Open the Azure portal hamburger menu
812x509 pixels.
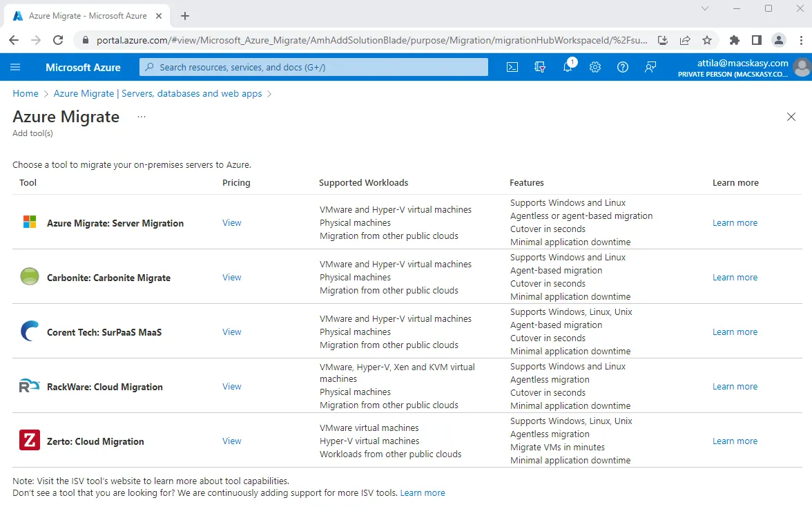[15, 67]
